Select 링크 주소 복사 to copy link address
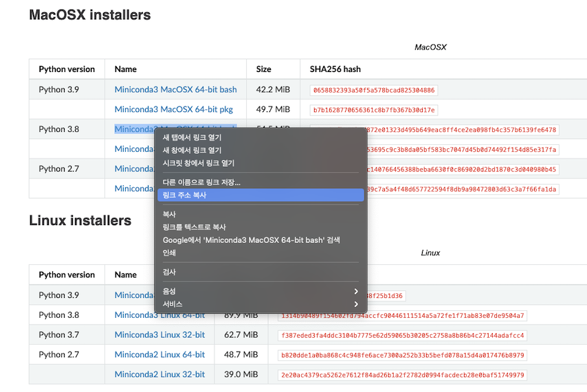The height and width of the screenshot is (392, 587). tap(261, 195)
